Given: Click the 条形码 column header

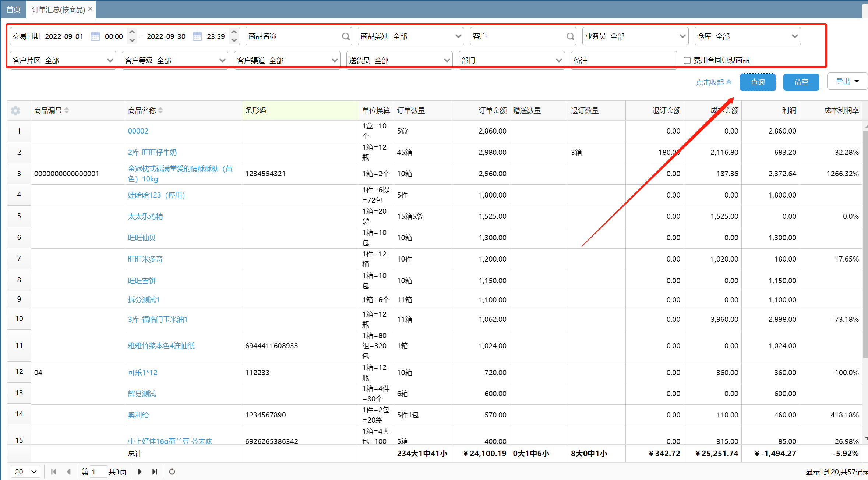Looking at the screenshot, I should 300,110.
